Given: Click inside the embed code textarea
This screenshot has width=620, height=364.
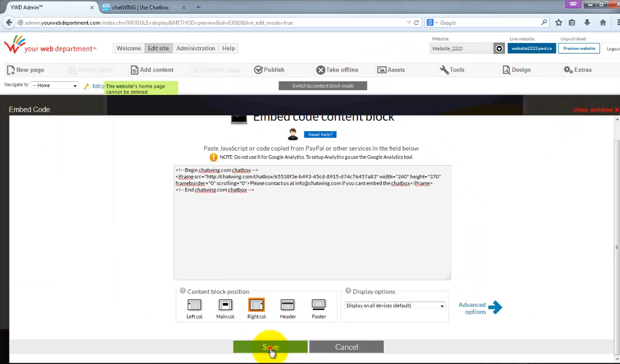Looking at the screenshot, I should click(x=312, y=222).
